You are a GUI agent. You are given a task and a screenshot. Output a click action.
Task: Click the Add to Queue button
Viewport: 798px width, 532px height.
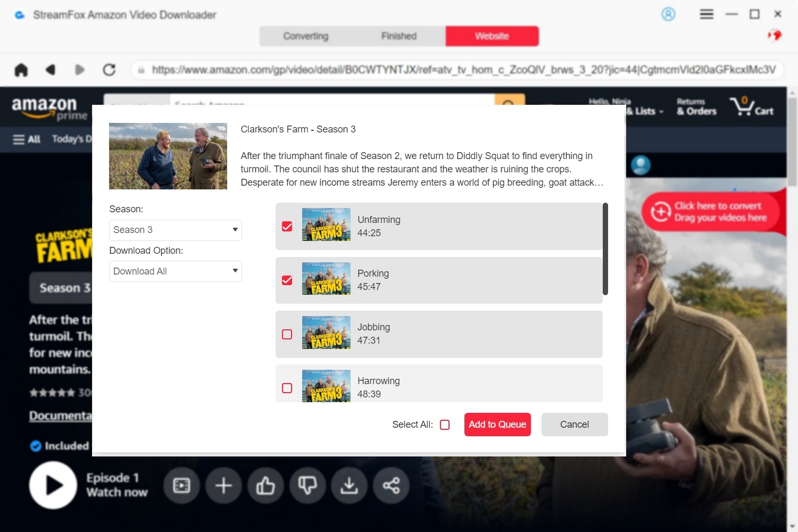pyautogui.click(x=497, y=425)
